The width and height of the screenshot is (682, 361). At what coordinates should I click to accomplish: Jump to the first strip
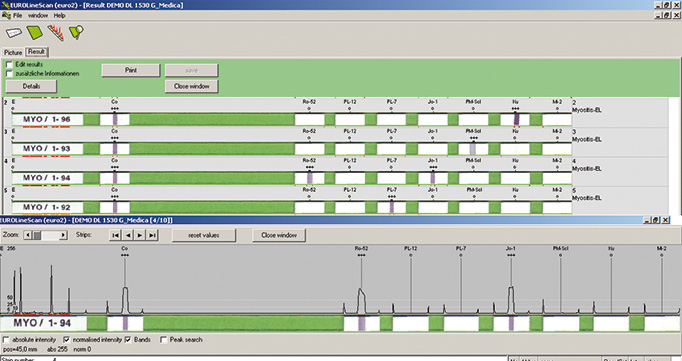point(115,235)
